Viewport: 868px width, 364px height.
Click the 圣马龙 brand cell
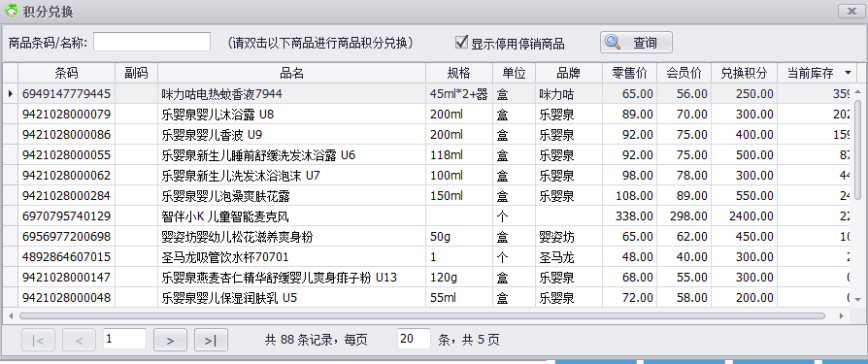(x=569, y=257)
